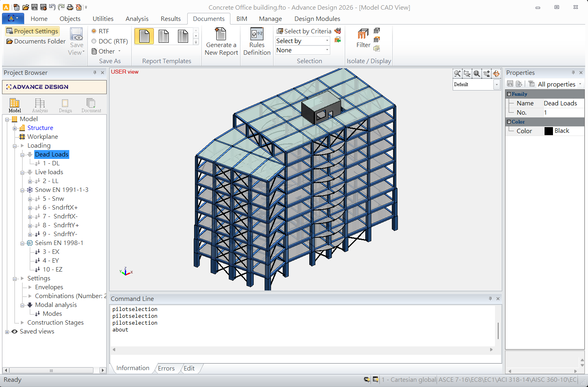Open the Default view dropdown
The image size is (588, 387).
click(497, 84)
